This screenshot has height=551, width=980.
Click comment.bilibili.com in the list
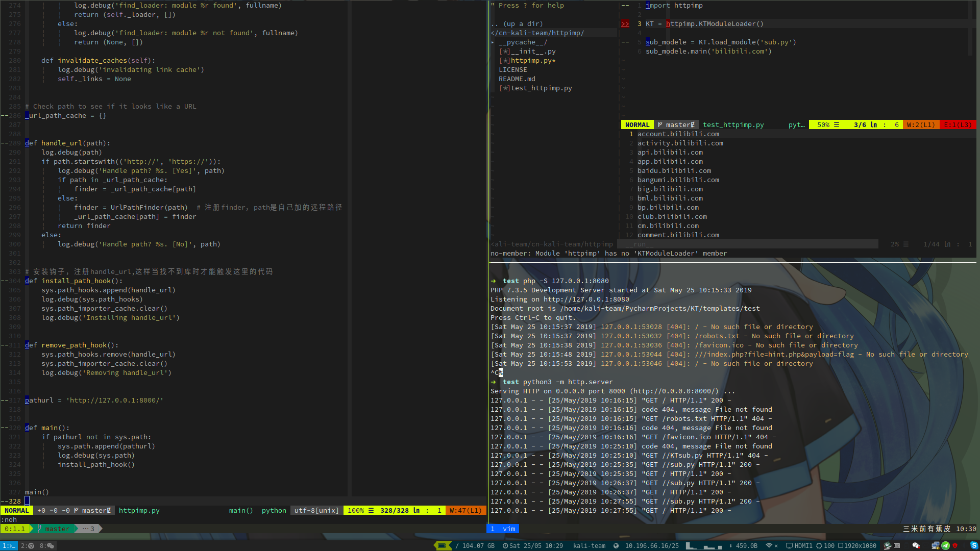point(678,235)
